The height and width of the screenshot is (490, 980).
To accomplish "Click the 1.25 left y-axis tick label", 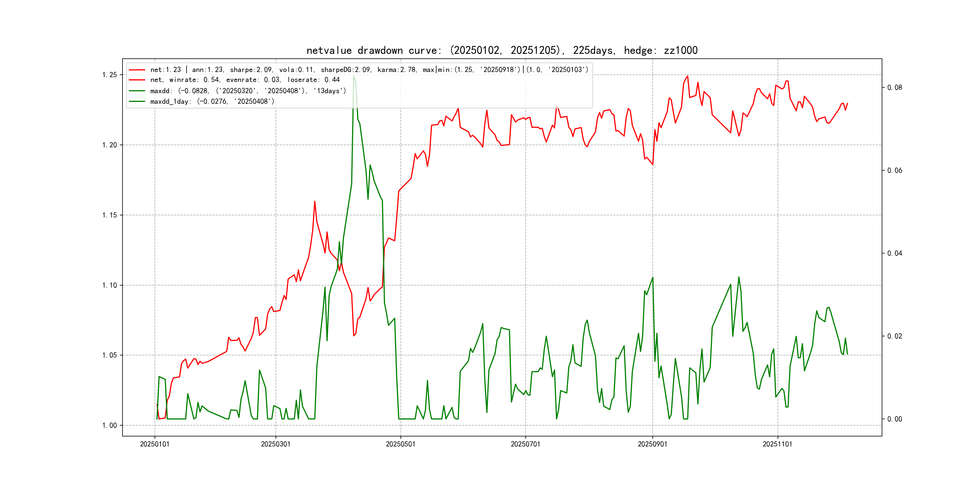I will [x=109, y=75].
